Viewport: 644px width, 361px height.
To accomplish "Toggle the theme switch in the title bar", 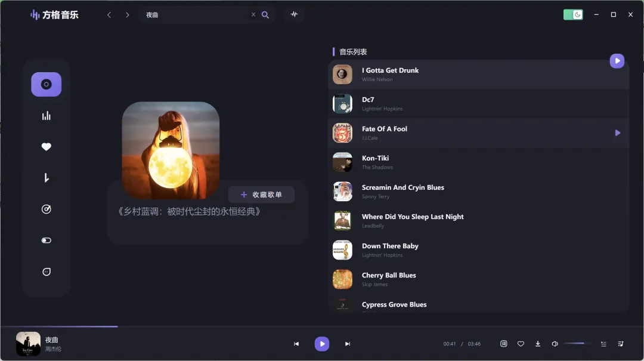I will pos(573,14).
